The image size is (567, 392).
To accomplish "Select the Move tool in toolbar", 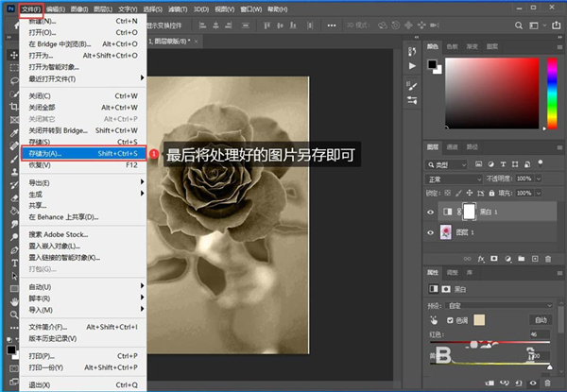I will pyautogui.click(x=12, y=57).
